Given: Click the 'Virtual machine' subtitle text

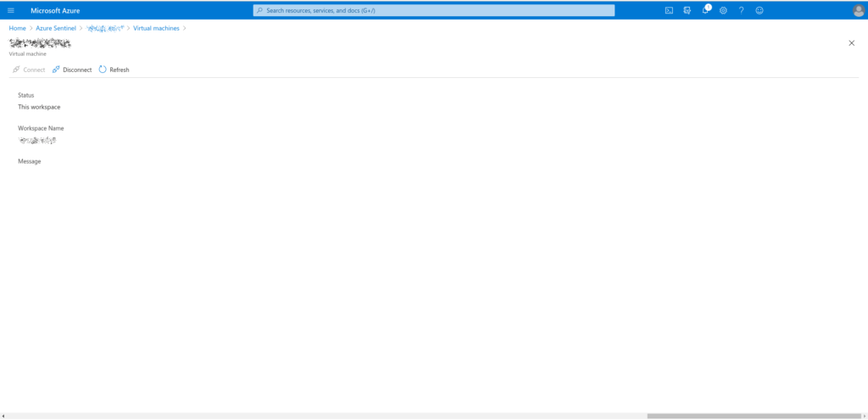Looking at the screenshot, I should pos(28,54).
